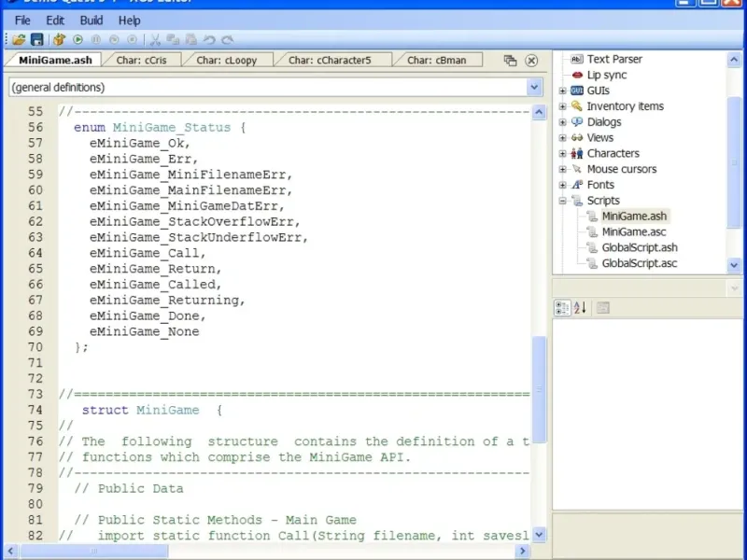
Task: Click the tab list windows icon
Action: pos(510,61)
